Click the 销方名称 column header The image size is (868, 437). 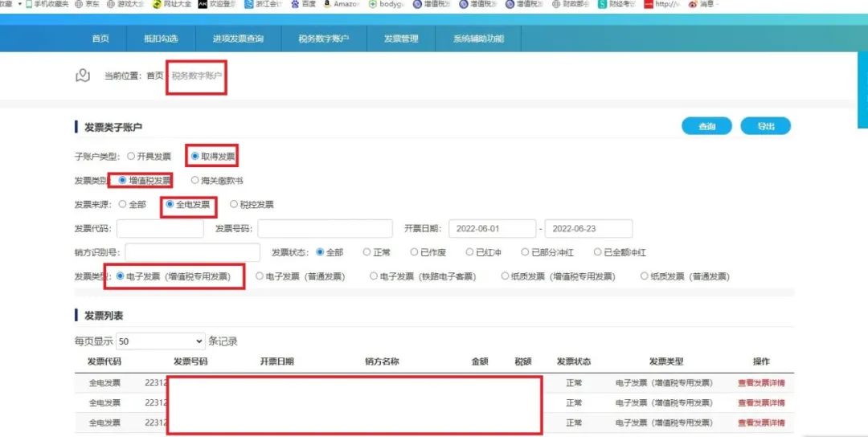click(x=382, y=361)
